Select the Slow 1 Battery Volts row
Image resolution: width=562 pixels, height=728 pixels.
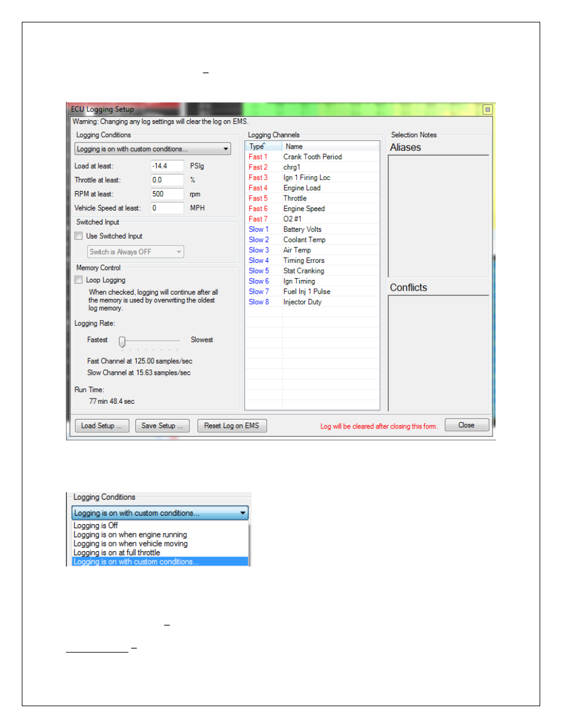click(x=312, y=229)
